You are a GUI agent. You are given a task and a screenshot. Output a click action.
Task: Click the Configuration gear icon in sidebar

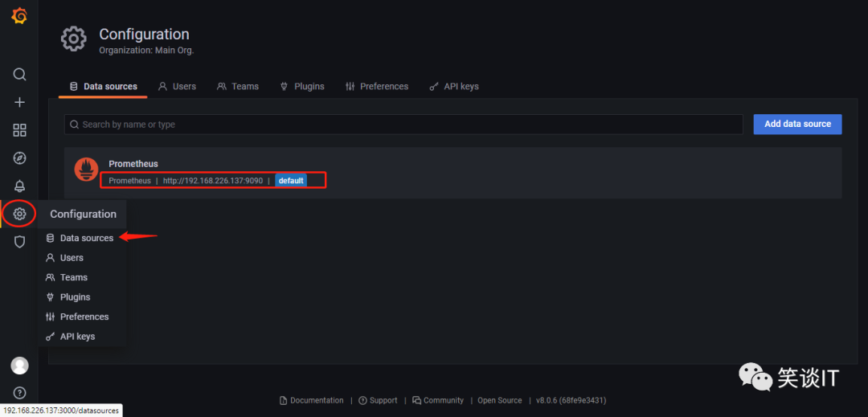pyautogui.click(x=19, y=214)
